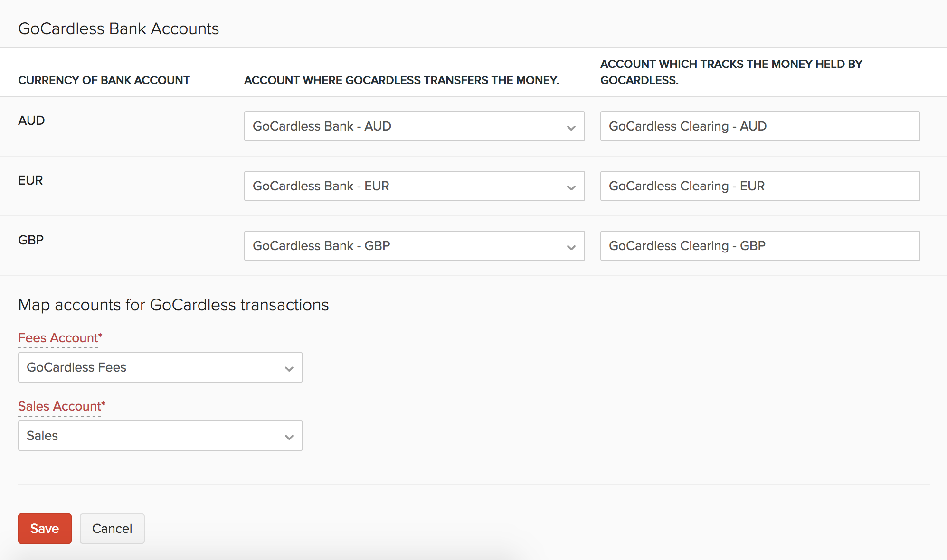
Task: Click the AUD currency row label
Action: click(31, 121)
